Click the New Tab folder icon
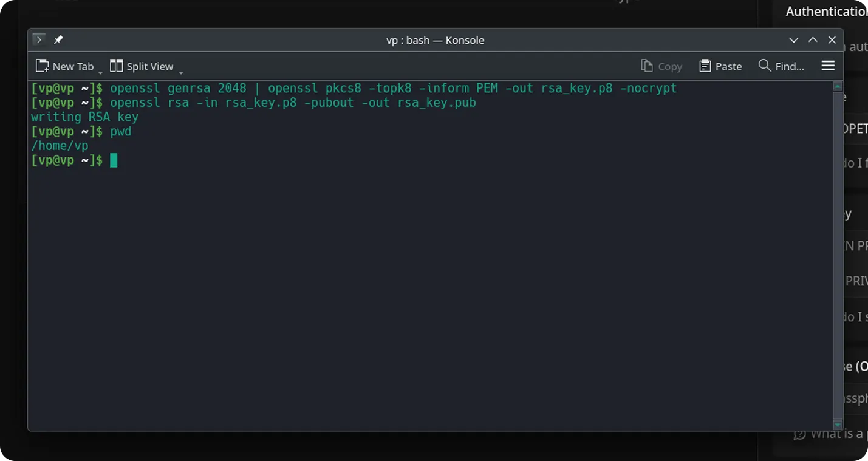 click(x=41, y=65)
